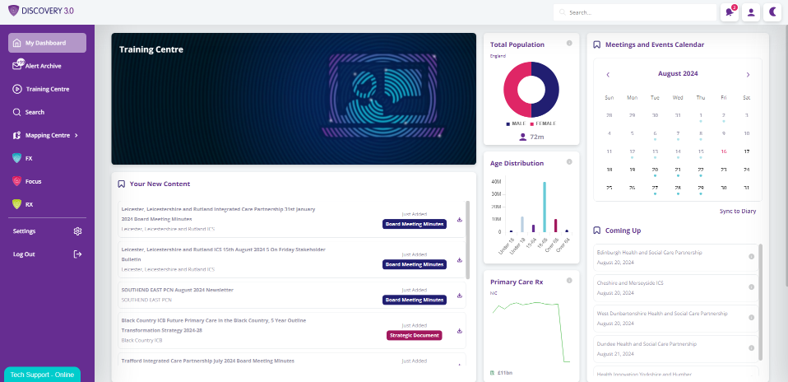This screenshot has width=788, height=382.
Task: Download Southend East PCN newsletter
Action: (459, 295)
